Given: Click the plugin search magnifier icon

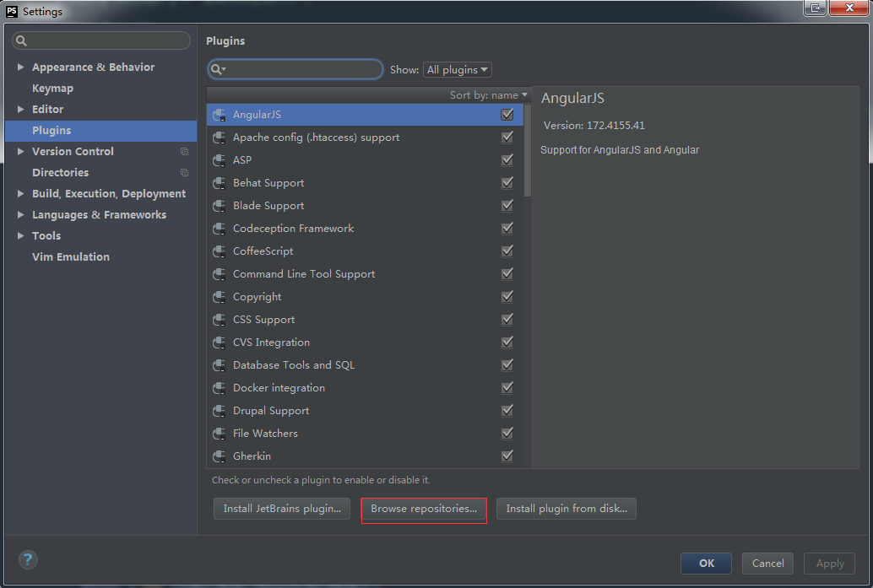Looking at the screenshot, I should [217, 69].
